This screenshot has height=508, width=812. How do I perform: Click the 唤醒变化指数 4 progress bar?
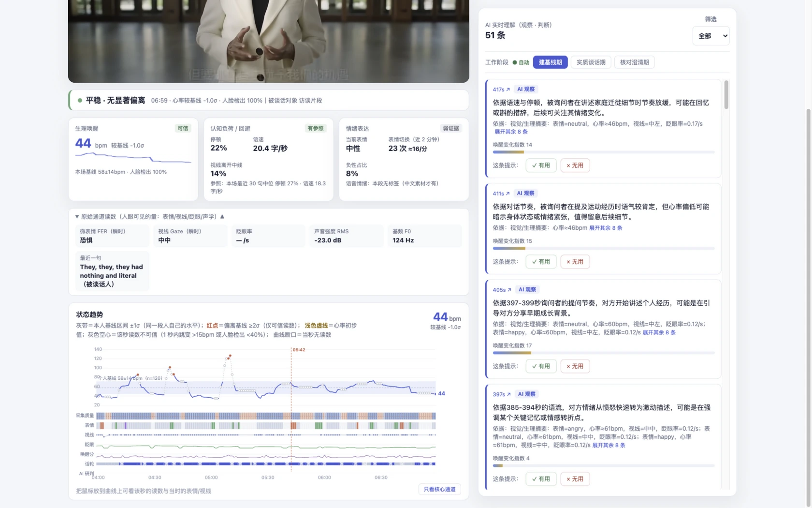[603, 465]
